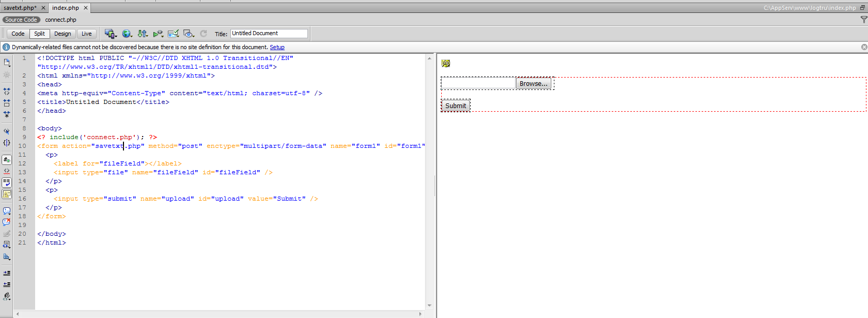Switch to Code view
Viewport: 868px width, 318px height.
pyautogui.click(x=18, y=34)
